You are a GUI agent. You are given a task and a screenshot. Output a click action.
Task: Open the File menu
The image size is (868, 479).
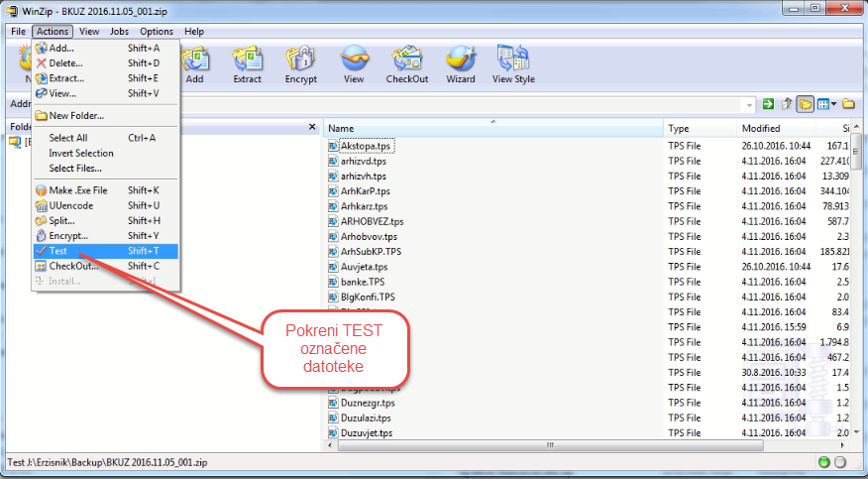tap(18, 32)
